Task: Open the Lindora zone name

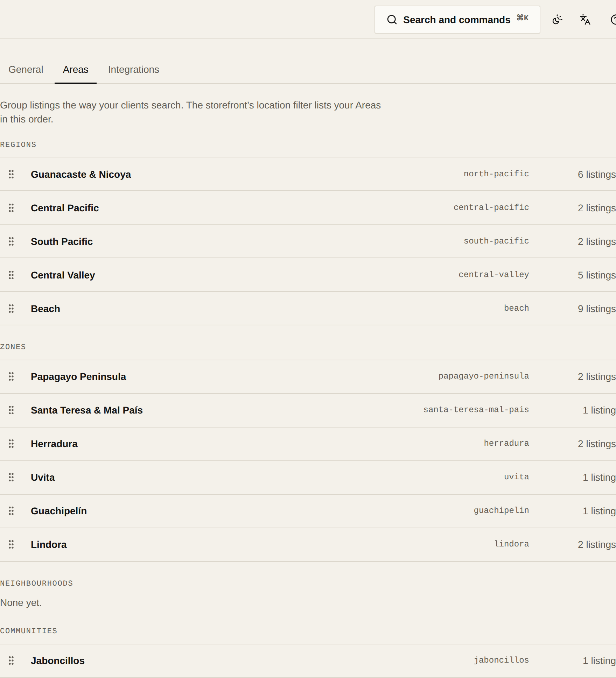Action: coord(49,544)
